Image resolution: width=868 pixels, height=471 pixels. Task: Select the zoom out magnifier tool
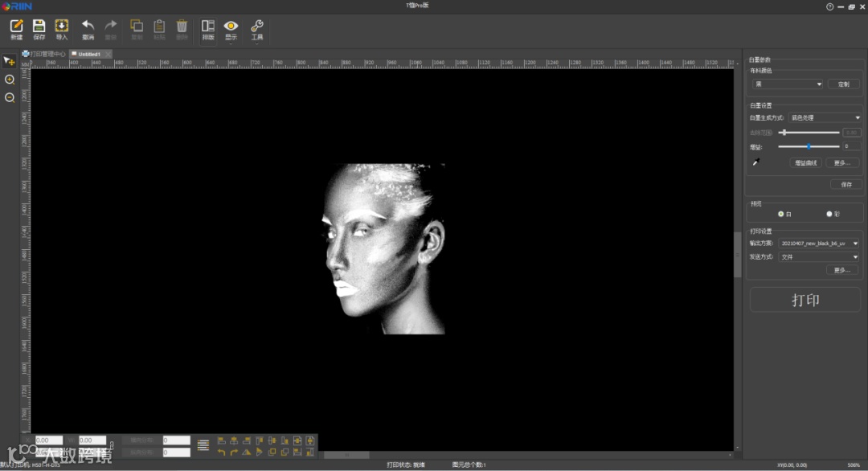[x=10, y=97]
